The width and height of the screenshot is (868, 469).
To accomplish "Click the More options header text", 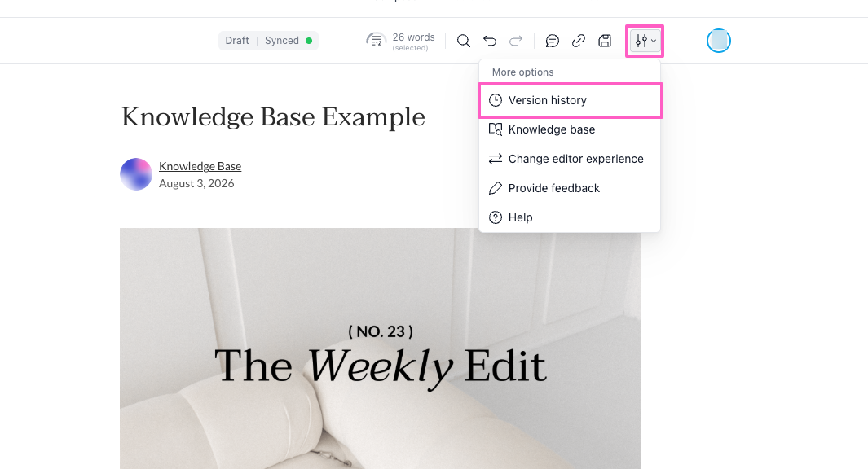I will point(522,72).
